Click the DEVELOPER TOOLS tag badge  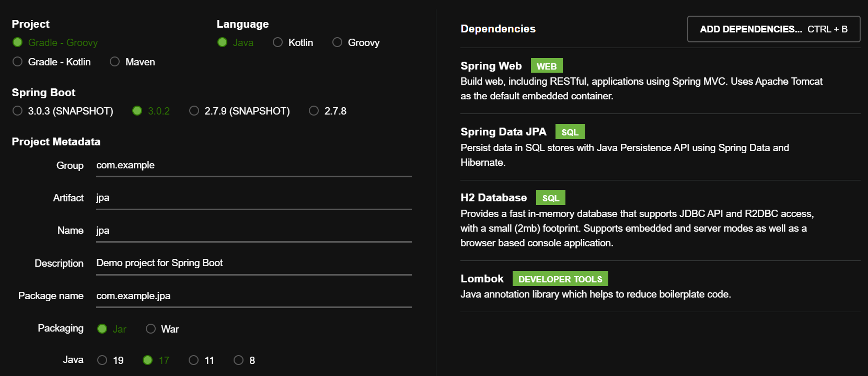pyautogui.click(x=560, y=279)
